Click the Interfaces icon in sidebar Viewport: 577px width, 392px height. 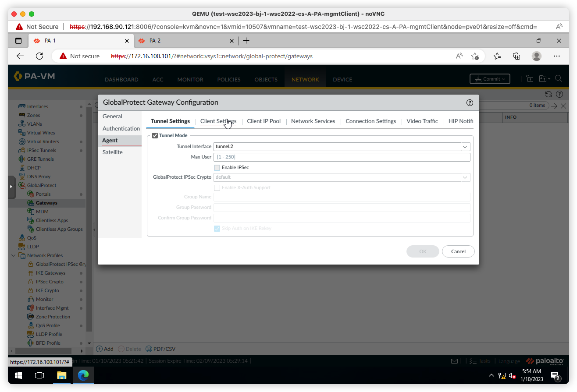(x=22, y=106)
